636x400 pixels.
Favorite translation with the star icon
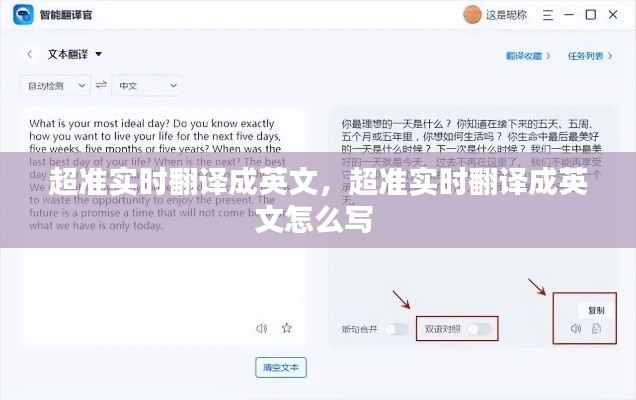pyautogui.click(x=287, y=328)
